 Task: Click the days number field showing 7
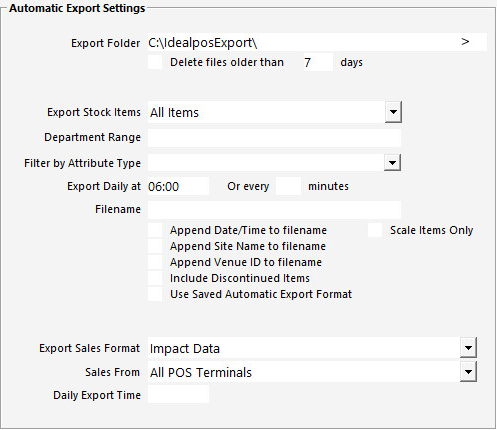[x=316, y=62]
